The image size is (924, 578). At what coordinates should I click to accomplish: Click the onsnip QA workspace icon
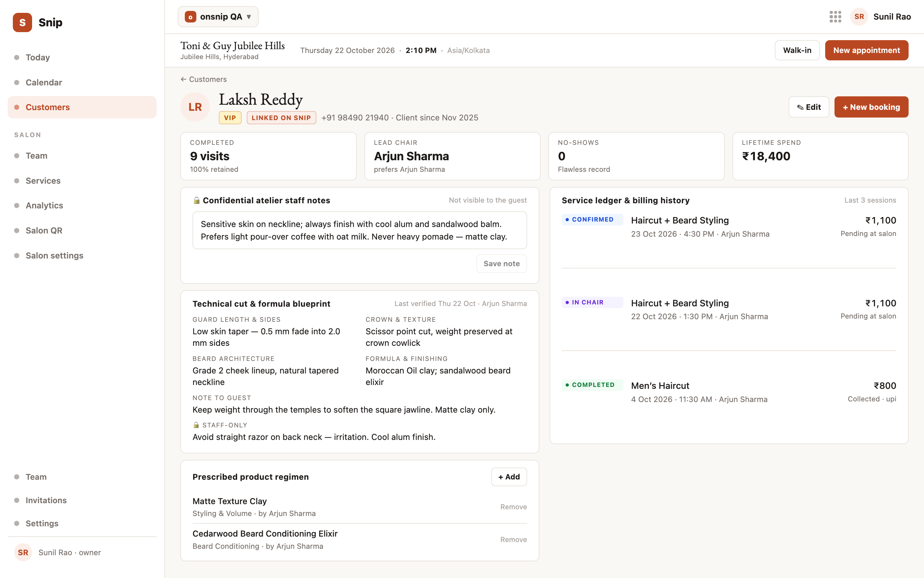(x=190, y=17)
